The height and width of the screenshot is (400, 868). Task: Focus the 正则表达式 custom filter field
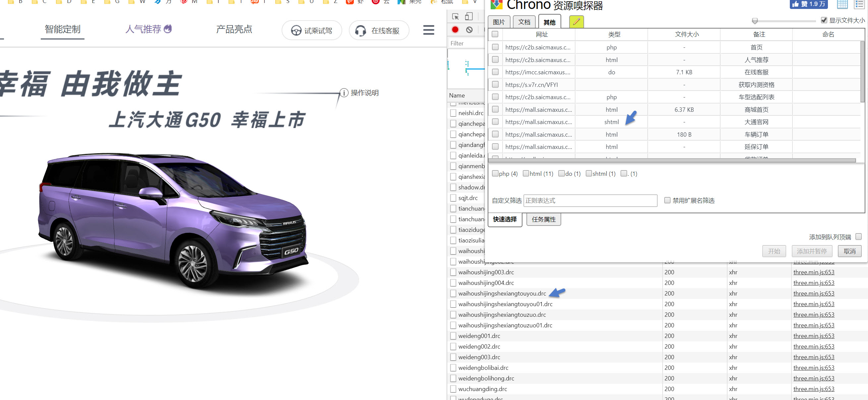point(590,201)
